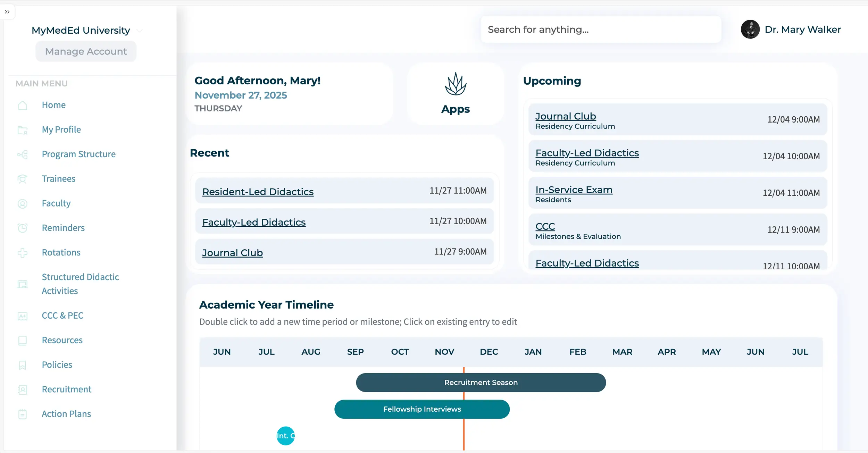Open the Recruitment menu item
The image size is (868, 453).
[x=66, y=389]
